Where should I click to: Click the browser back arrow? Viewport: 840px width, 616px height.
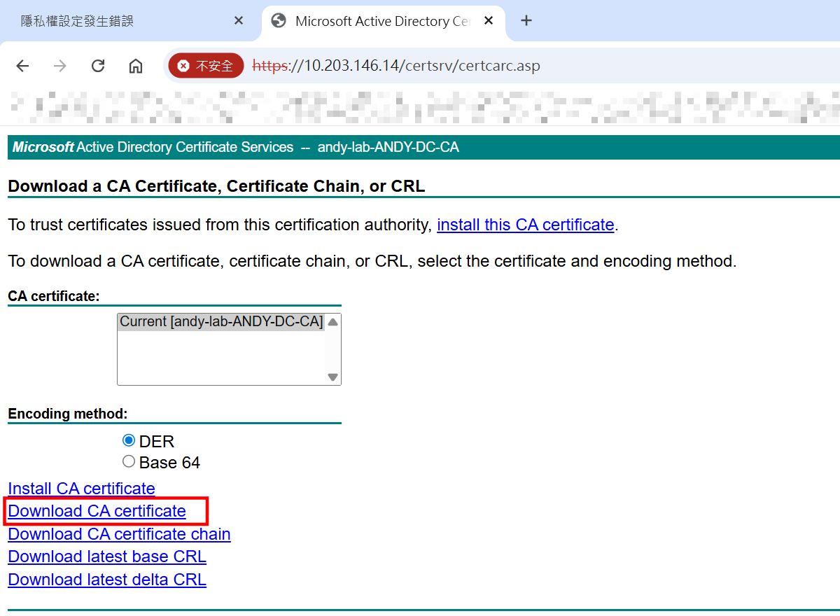pyautogui.click(x=22, y=66)
